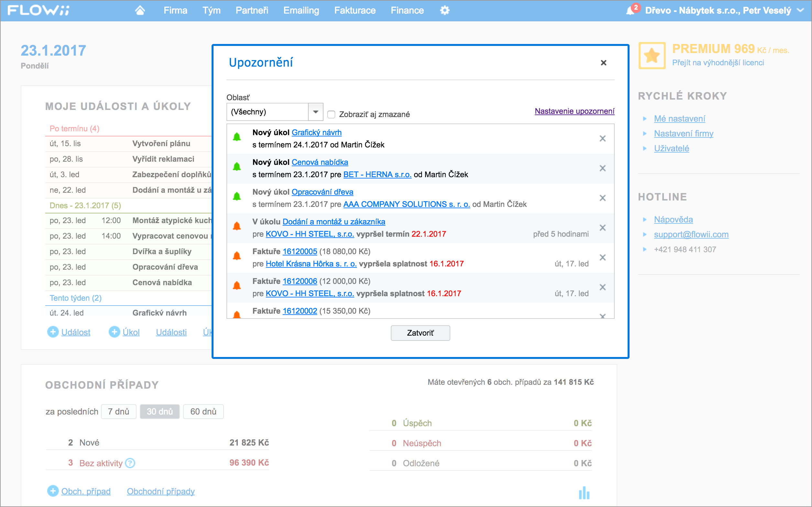Click orange bell beside invoice 16120005
812x507 pixels.
tap(237, 256)
